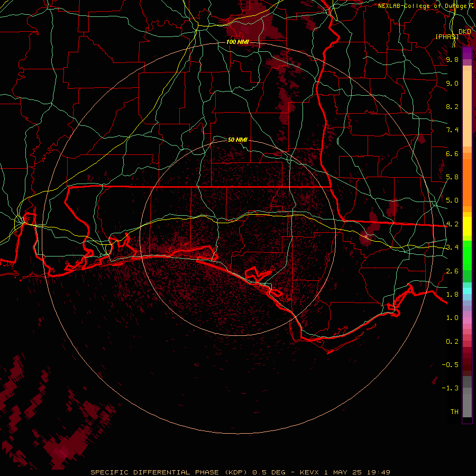Click the TH label on the legend
The width and height of the screenshot is (476, 476).
point(454,412)
